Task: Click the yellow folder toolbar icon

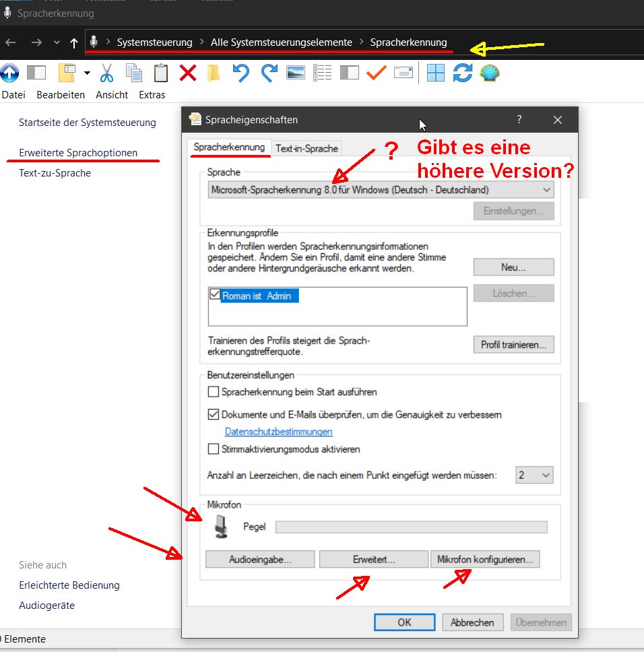Action: point(214,73)
